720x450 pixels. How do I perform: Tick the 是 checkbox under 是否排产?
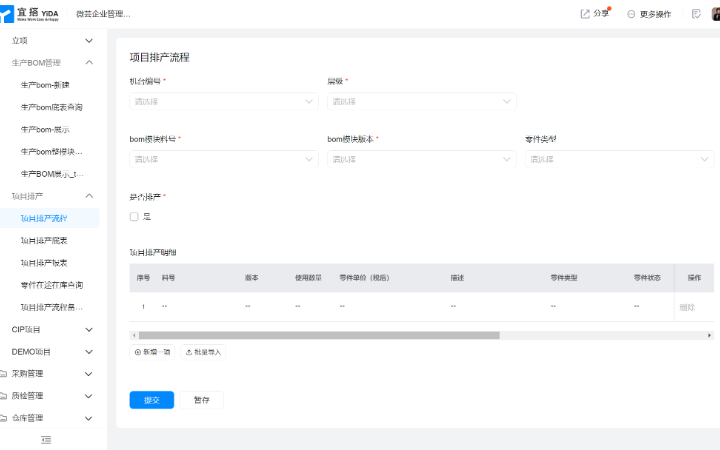134,217
